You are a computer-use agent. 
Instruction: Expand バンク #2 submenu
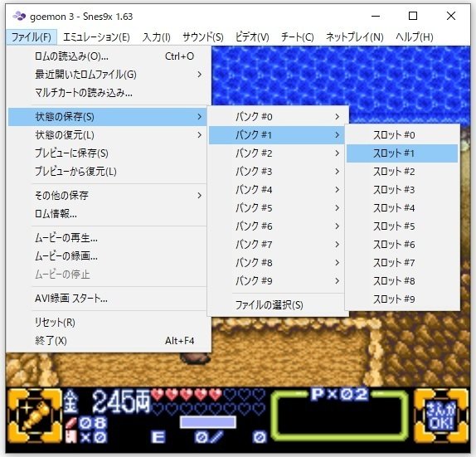pos(276,153)
